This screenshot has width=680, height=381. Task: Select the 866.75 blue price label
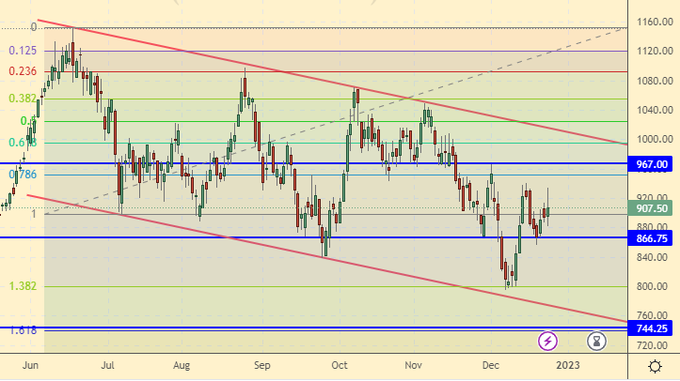(650, 238)
